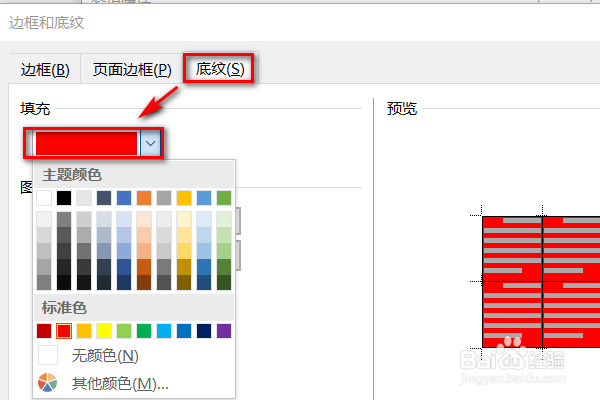Choose darkest olive shade under gold column
Viewport: 600px width, 400px height.
click(184, 282)
